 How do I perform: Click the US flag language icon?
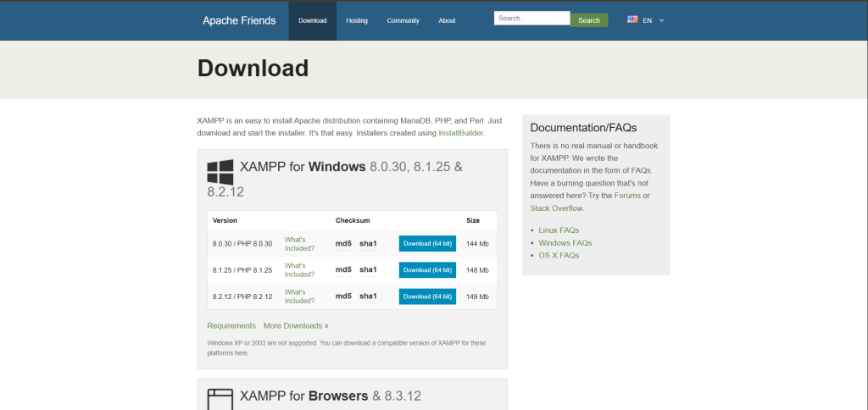pos(632,19)
